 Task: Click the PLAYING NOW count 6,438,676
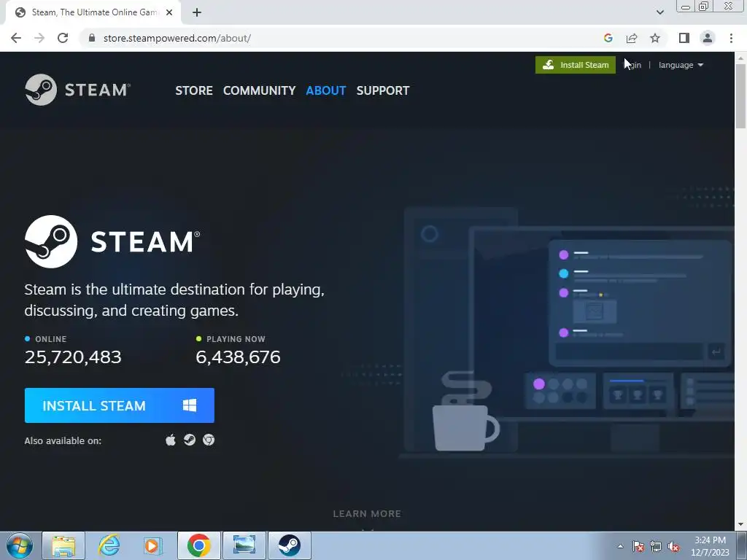[x=239, y=357]
